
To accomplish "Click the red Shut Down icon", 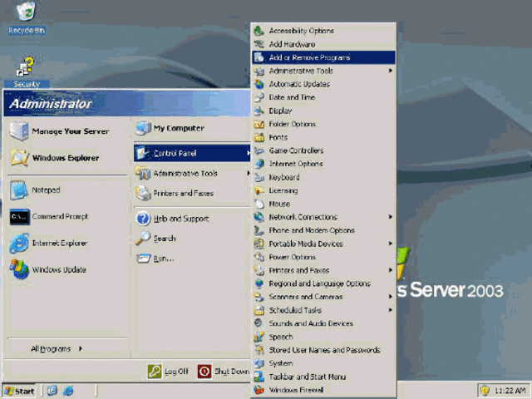I will tap(204, 372).
